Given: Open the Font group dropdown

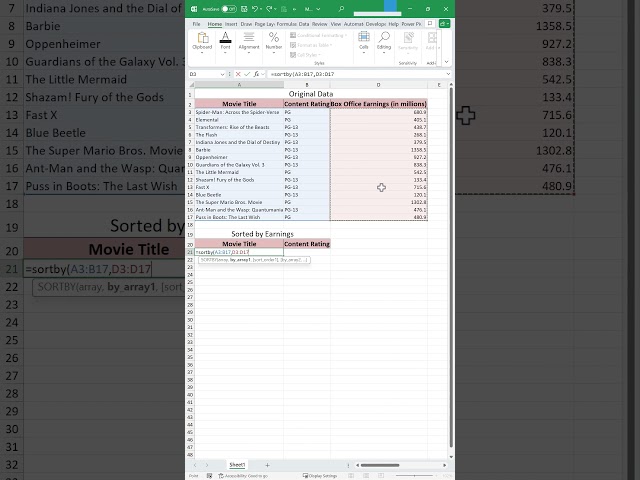Looking at the screenshot, I should click(225, 42).
